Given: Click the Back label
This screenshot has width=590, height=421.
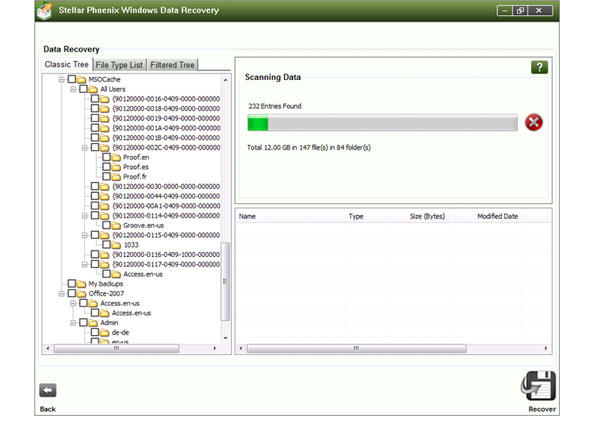Looking at the screenshot, I should (48, 409).
